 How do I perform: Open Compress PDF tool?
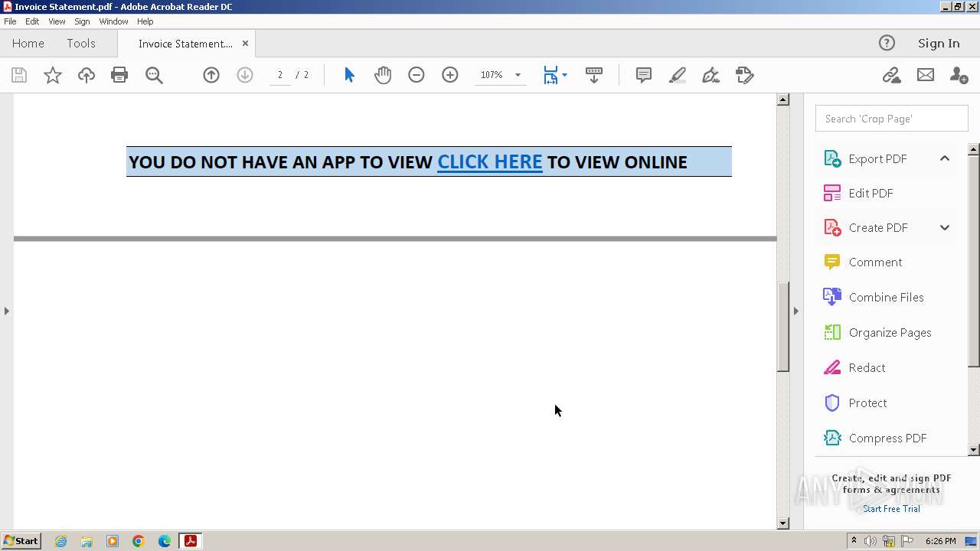point(887,438)
